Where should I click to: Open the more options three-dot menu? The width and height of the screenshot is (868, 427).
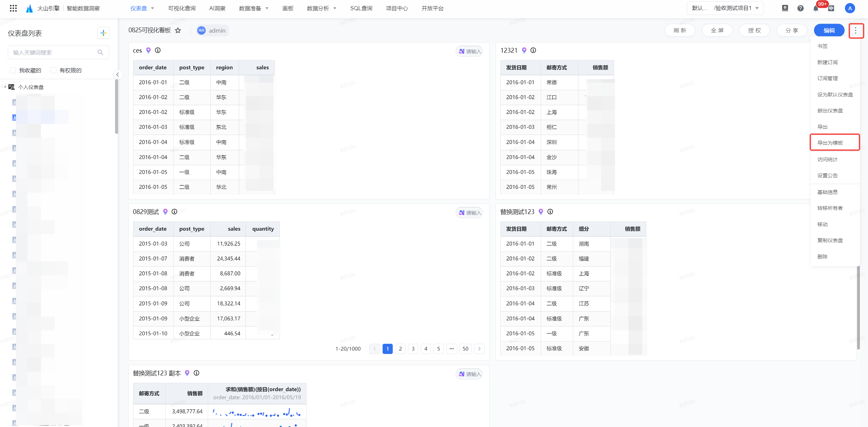point(856,31)
